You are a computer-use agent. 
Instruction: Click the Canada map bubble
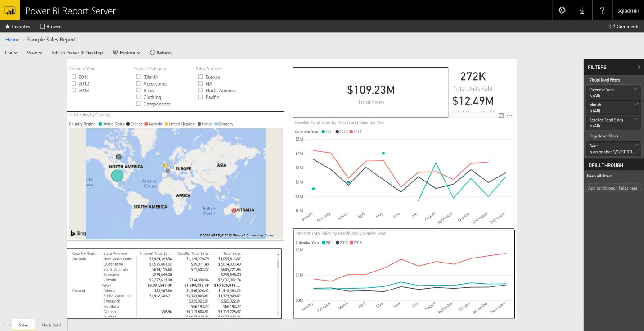point(118,157)
